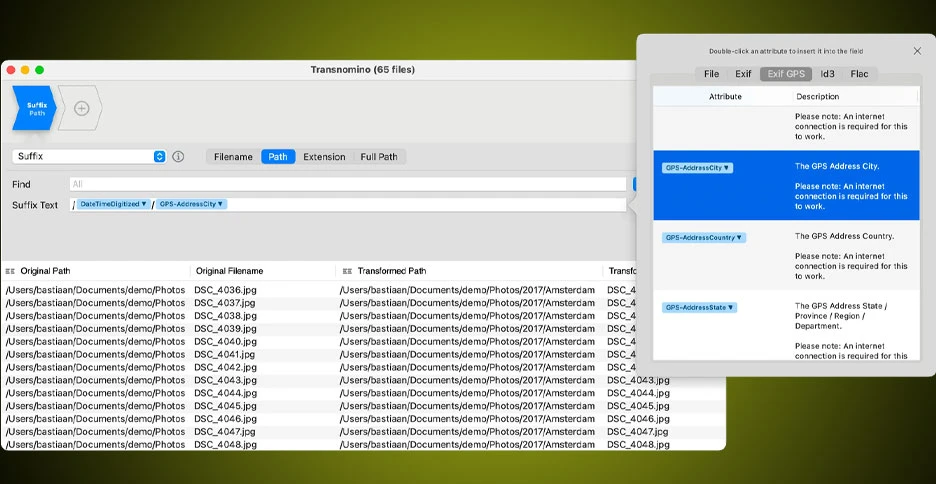
Task: Select the DSC_4046.jpg original filename
Action: click(225, 419)
